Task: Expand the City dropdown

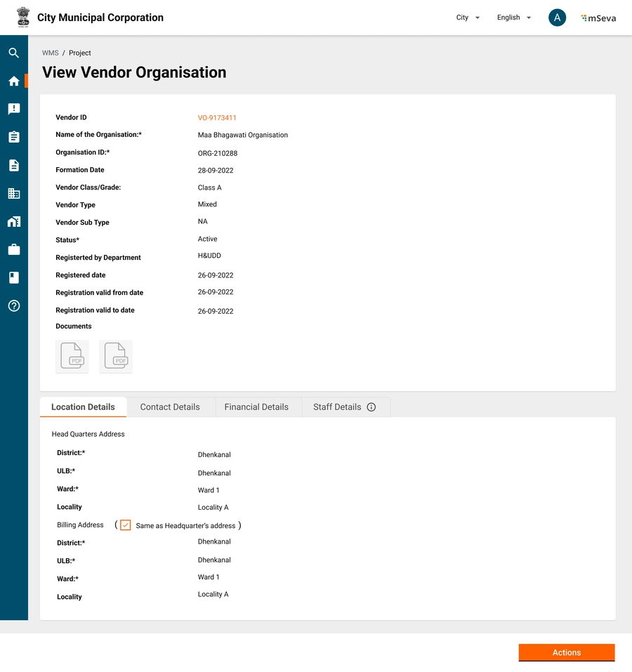Action: click(468, 18)
